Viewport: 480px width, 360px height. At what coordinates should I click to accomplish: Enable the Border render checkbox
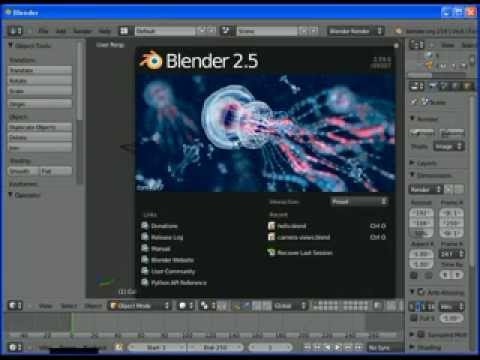(x=413, y=275)
